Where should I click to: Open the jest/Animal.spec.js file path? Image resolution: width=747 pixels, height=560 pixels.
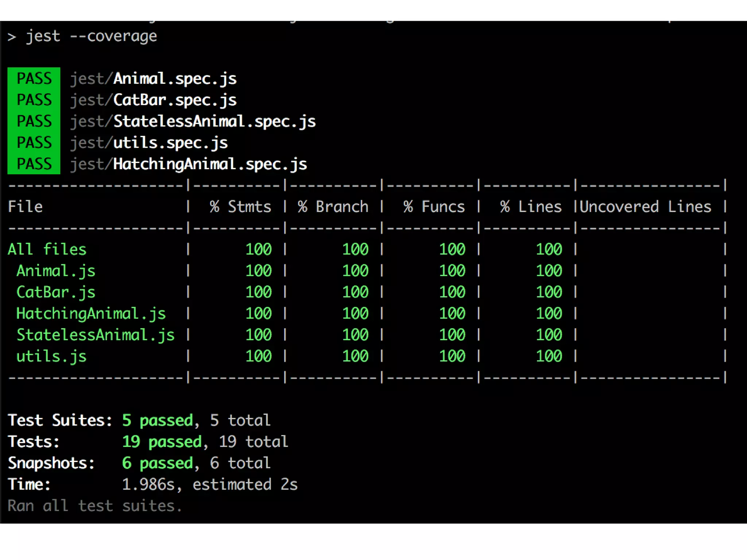tap(153, 79)
